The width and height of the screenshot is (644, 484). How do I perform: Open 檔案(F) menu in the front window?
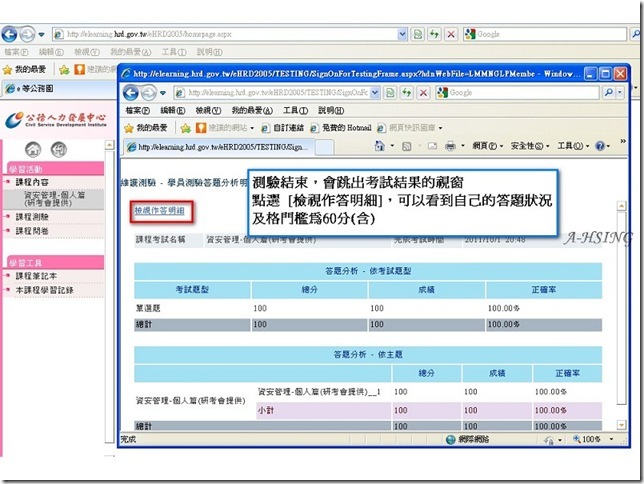pos(137,111)
